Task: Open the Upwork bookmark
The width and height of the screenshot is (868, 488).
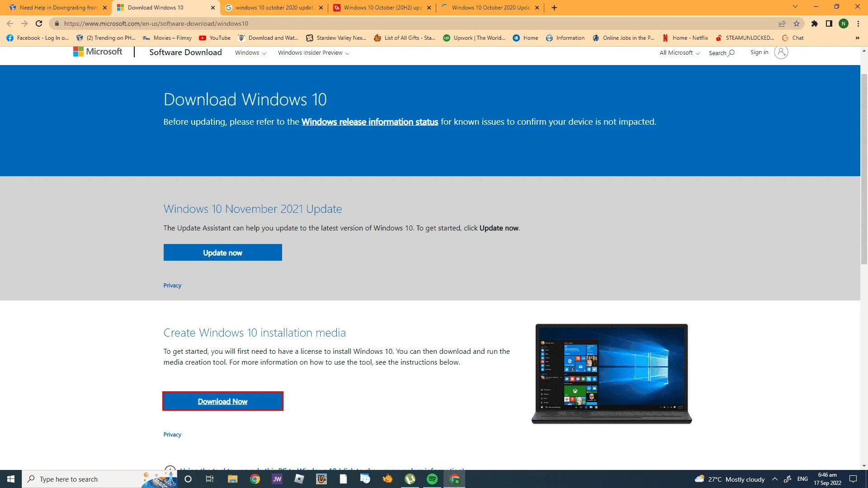Action: coord(474,38)
